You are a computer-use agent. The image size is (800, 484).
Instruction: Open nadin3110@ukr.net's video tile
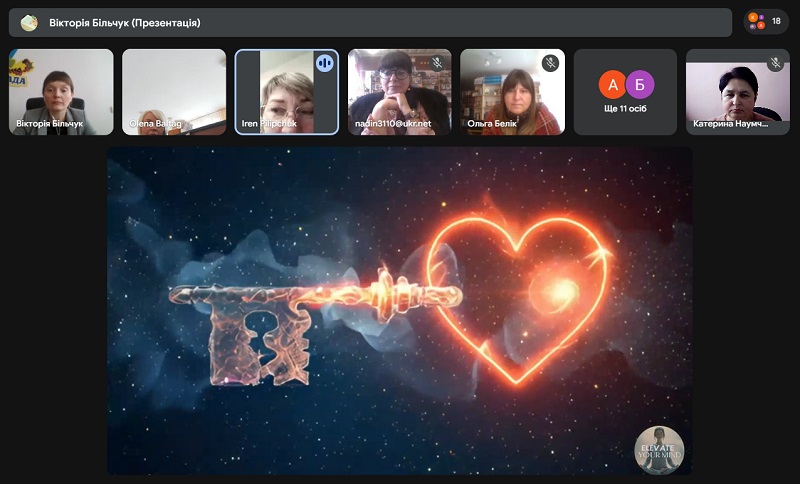[x=399, y=92]
